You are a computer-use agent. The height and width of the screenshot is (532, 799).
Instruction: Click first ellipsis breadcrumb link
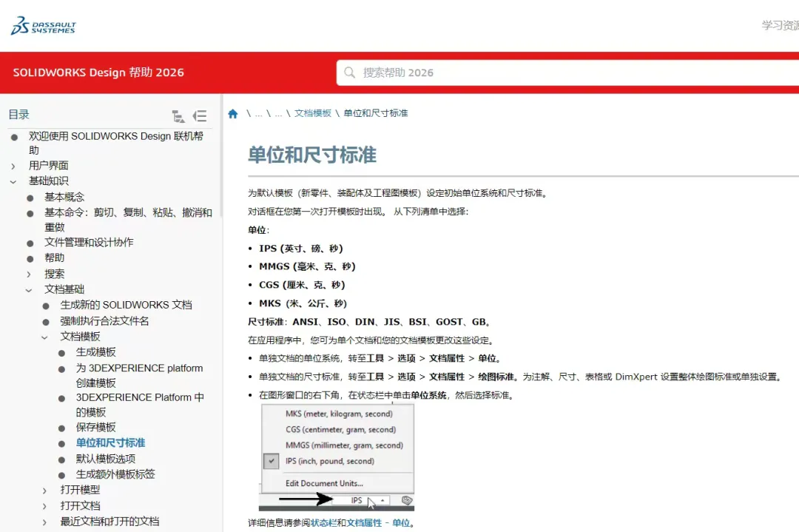pyautogui.click(x=259, y=113)
